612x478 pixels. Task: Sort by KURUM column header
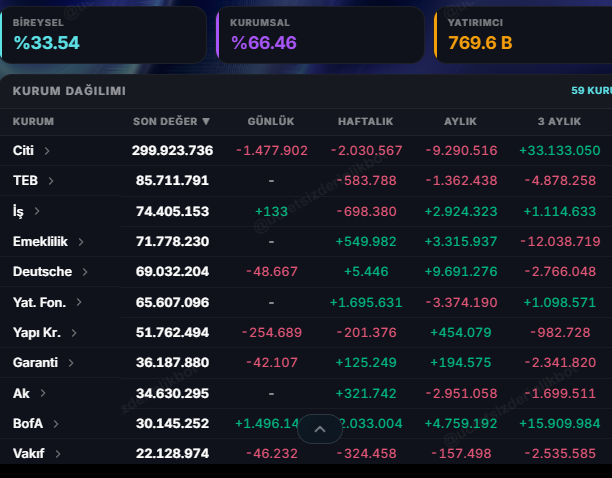[x=33, y=121]
